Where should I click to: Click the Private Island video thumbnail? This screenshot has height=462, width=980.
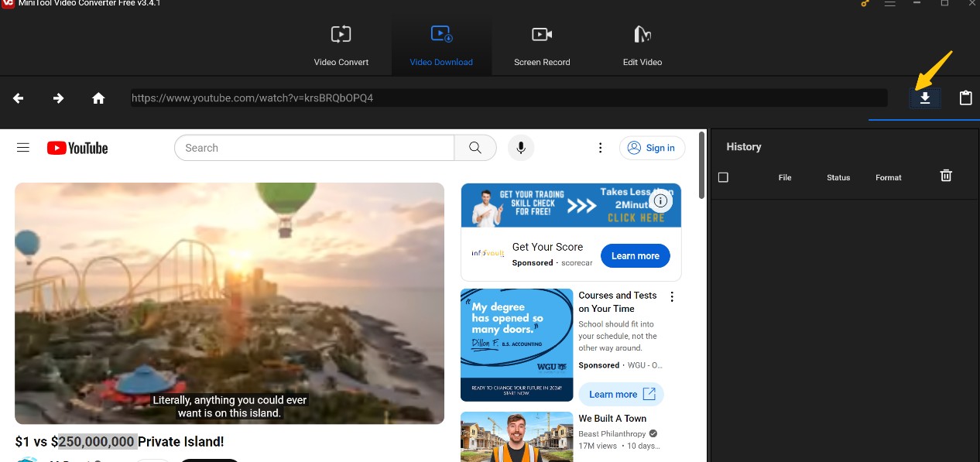tap(229, 303)
